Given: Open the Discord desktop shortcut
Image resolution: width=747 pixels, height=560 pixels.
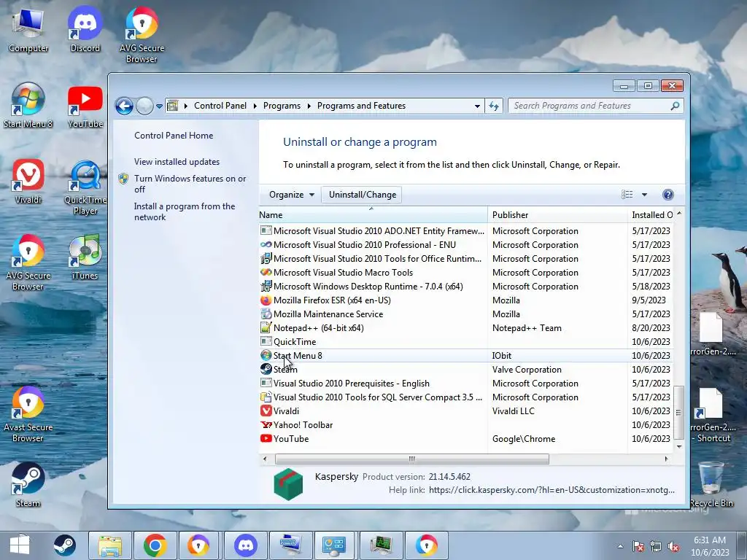Looking at the screenshot, I should point(85,31).
